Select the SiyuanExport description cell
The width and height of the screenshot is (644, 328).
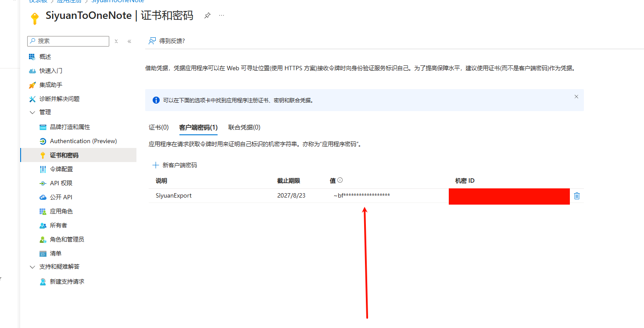point(174,195)
